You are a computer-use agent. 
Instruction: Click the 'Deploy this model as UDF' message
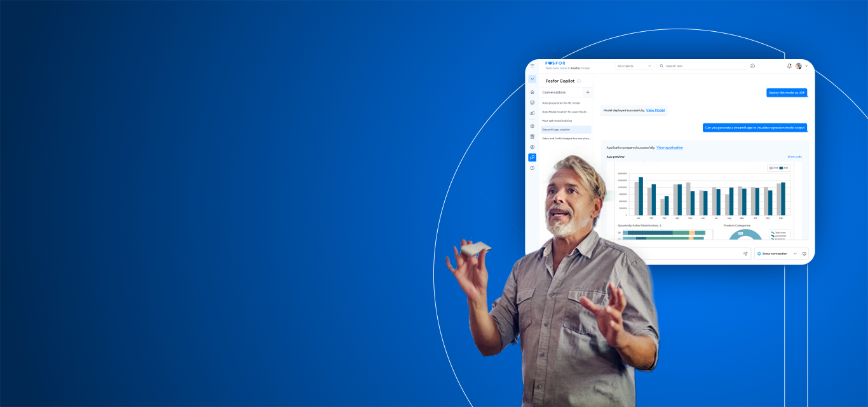pyautogui.click(x=787, y=93)
